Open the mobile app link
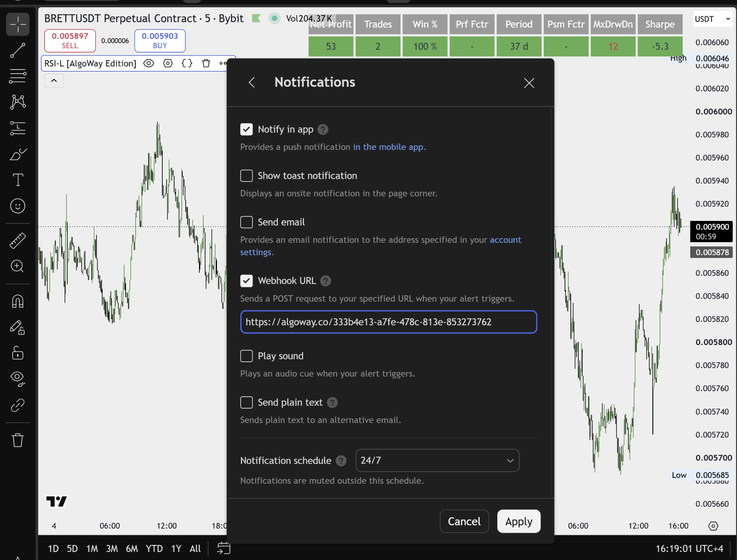737x560 pixels. click(388, 147)
